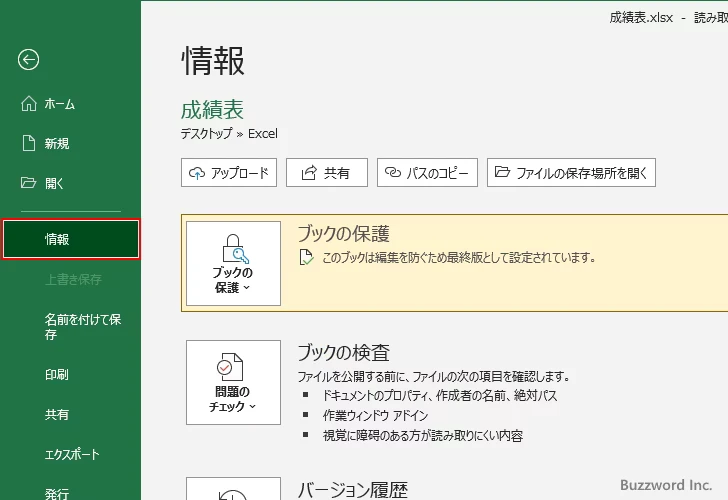Click the ブックの保護 heading
728x500 pixels.
click(343, 234)
